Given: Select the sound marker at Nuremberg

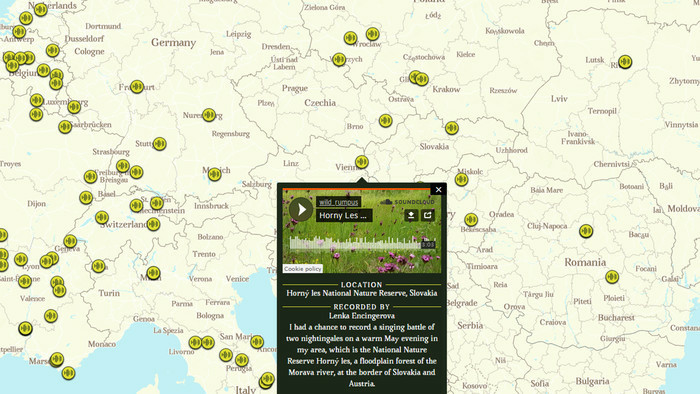Looking at the screenshot, I should coord(209,115).
